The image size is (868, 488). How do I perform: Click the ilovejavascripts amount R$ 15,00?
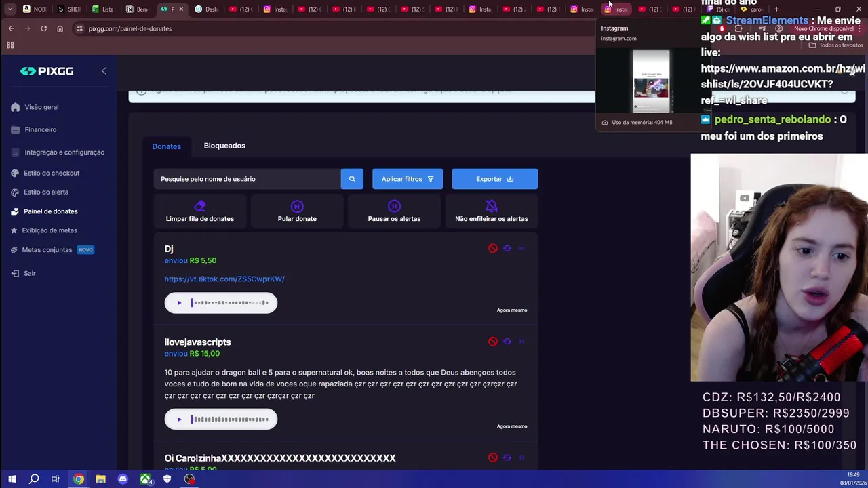(x=205, y=353)
